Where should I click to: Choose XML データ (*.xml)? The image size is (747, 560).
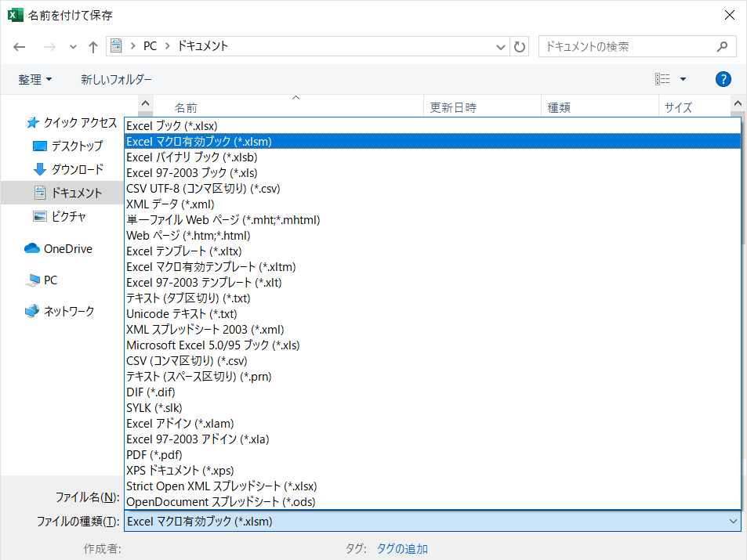[433, 204]
